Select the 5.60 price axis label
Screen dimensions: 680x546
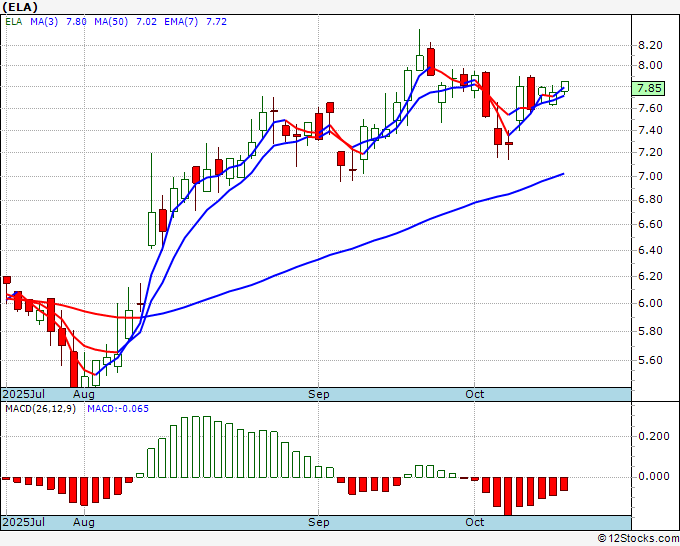click(650, 360)
